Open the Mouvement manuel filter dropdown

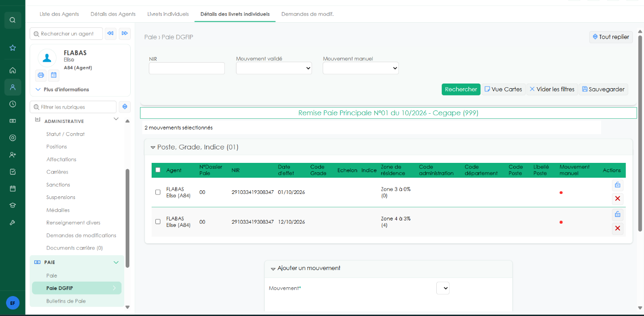361,68
